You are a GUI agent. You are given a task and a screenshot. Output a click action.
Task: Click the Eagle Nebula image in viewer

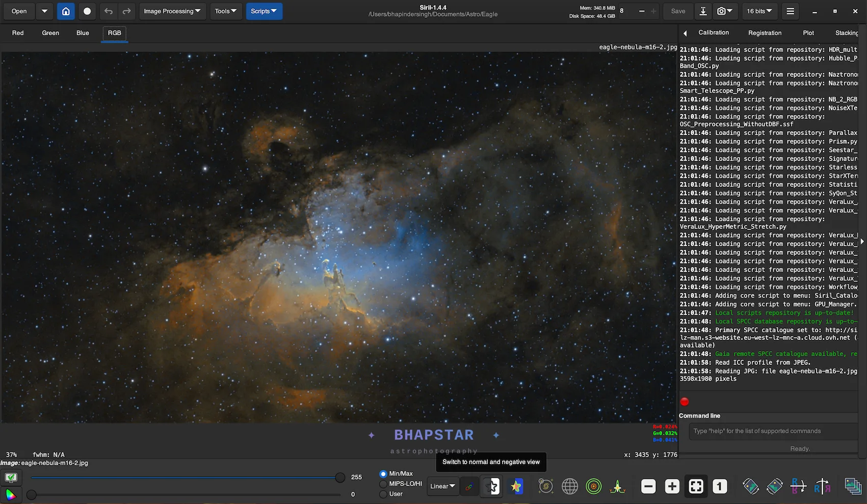coord(338,237)
